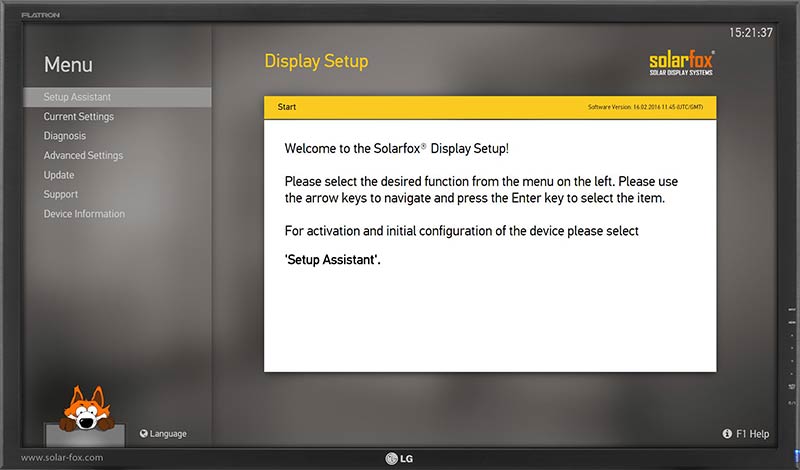The height and width of the screenshot is (470, 800).
Task: Click the LG logo on monitor bezel
Action: [399, 459]
